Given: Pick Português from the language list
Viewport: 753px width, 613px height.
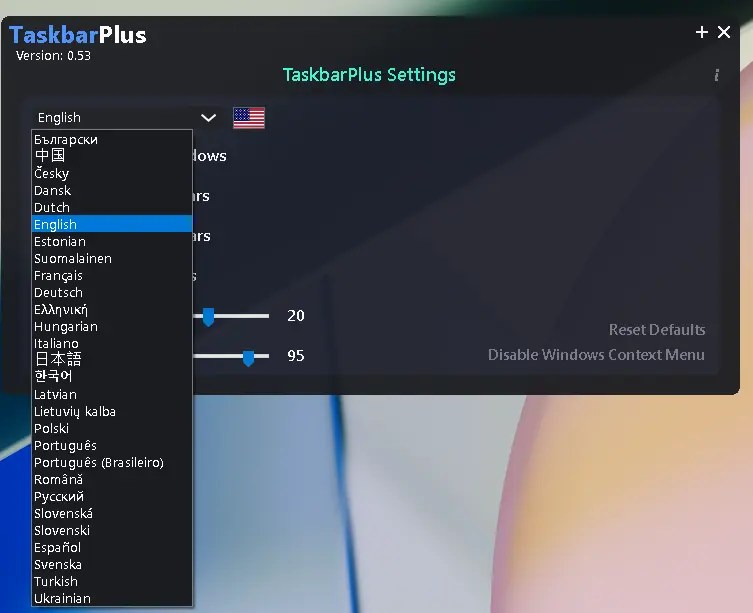Looking at the screenshot, I should pyautogui.click(x=112, y=445).
